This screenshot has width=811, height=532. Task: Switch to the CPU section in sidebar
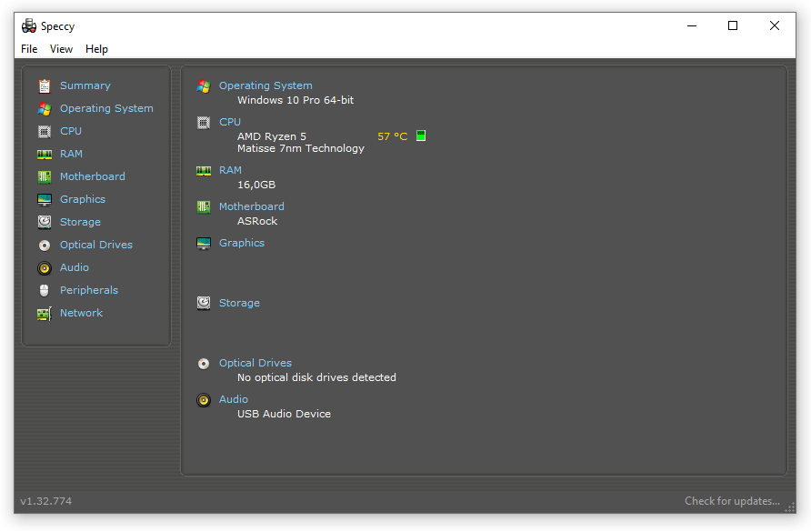(71, 131)
